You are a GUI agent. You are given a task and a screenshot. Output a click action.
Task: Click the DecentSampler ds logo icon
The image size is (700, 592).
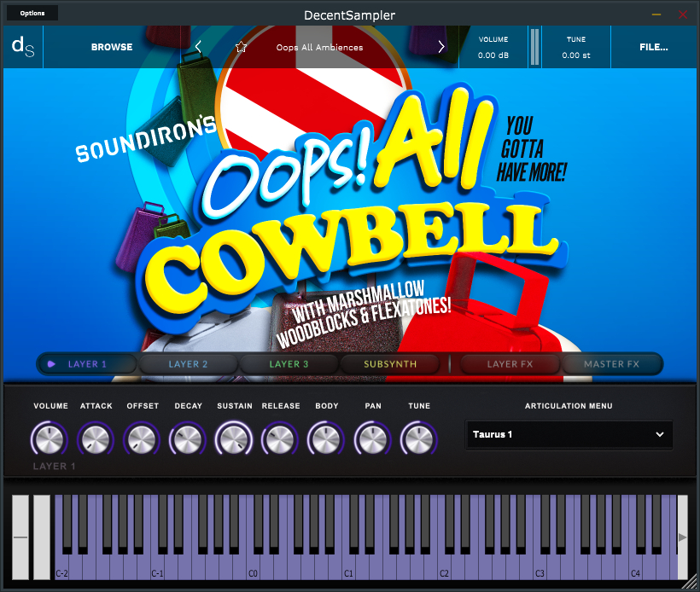[x=23, y=47]
